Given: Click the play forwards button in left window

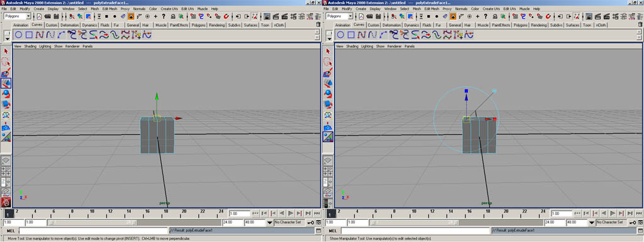Looking at the screenshot, I should (291, 213).
